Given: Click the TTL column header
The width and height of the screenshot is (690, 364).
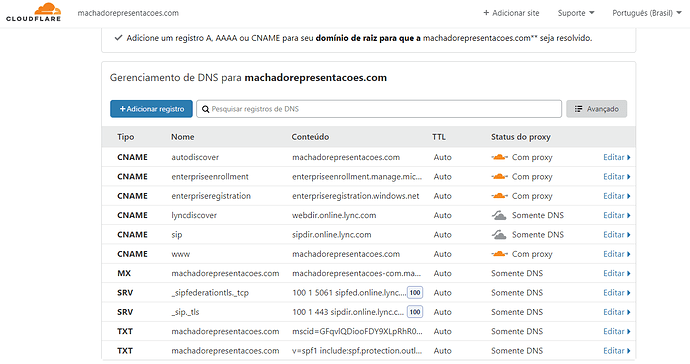Looking at the screenshot, I should pyautogui.click(x=439, y=137).
